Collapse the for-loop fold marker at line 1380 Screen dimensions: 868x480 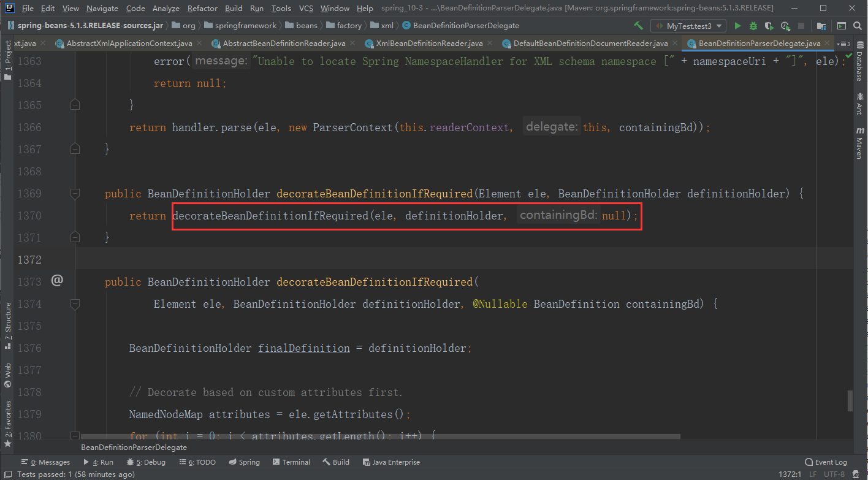(75, 436)
